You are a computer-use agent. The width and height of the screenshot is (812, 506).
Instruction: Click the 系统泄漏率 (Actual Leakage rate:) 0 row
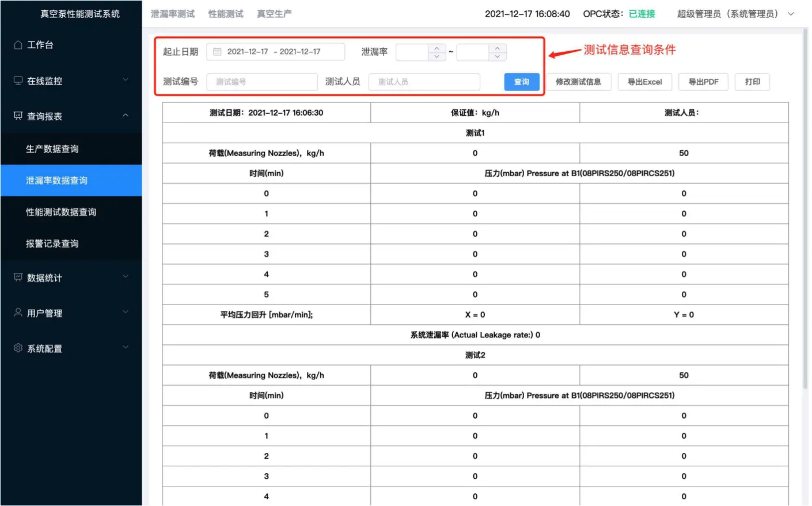[475, 335]
